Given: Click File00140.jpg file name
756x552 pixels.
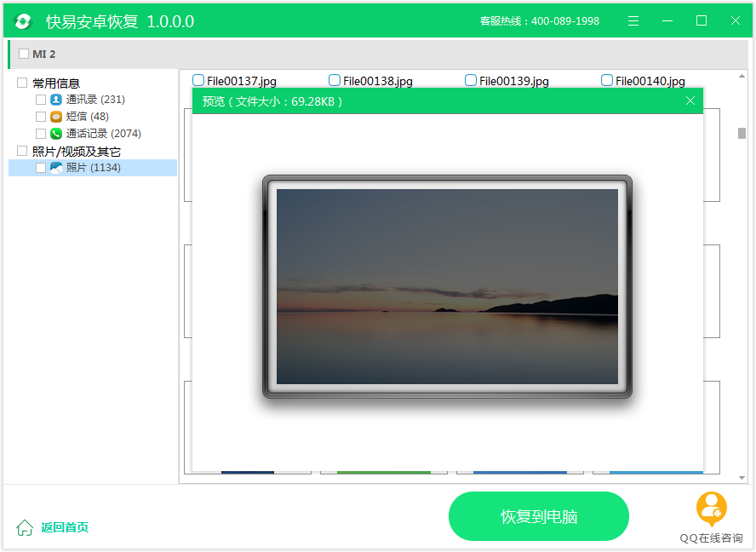Looking at the screenshot, I should tap(650, 81).
